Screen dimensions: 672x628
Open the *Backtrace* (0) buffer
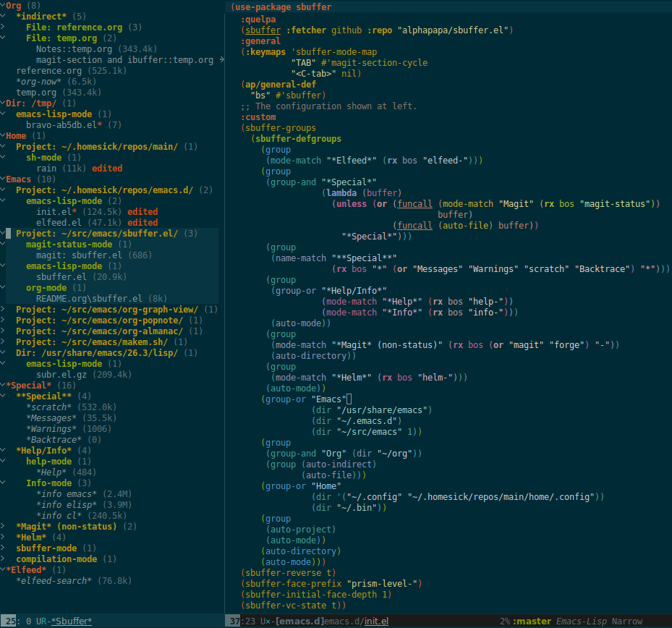click(x=64, y=439)
